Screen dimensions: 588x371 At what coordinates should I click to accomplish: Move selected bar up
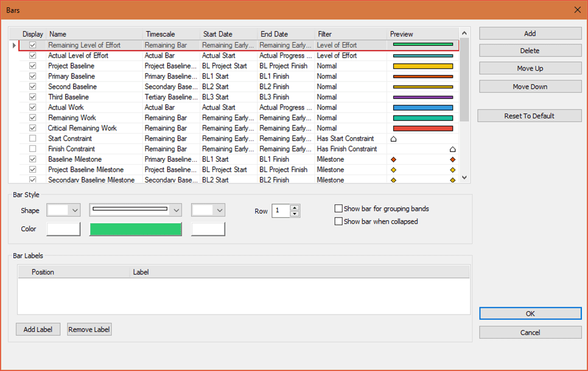pos(530,69)
